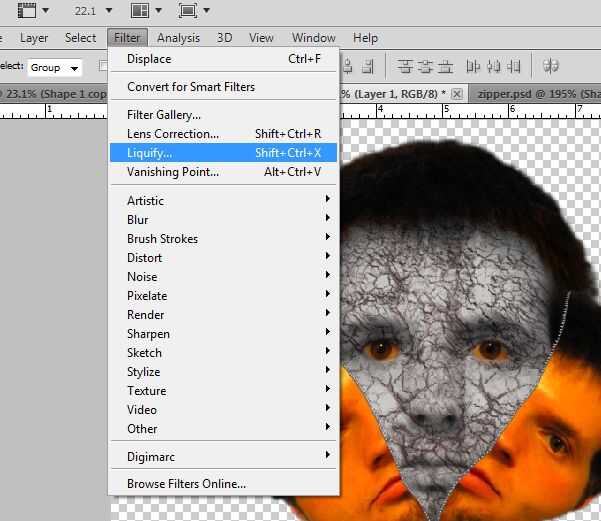The width and height of the screenshot is (601, 521).
Task: Open the Select menu
Action: [80, 38]
